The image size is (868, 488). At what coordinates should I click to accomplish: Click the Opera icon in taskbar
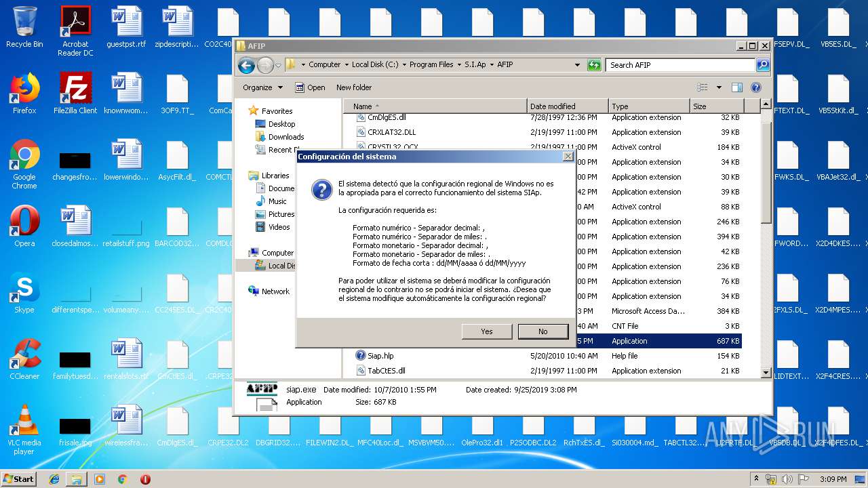point(145,479)
